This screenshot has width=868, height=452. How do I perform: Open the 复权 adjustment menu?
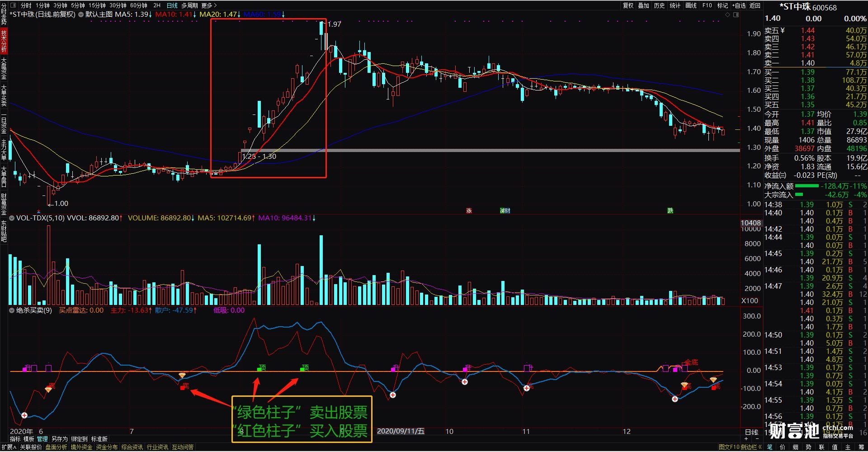point(628,5)
